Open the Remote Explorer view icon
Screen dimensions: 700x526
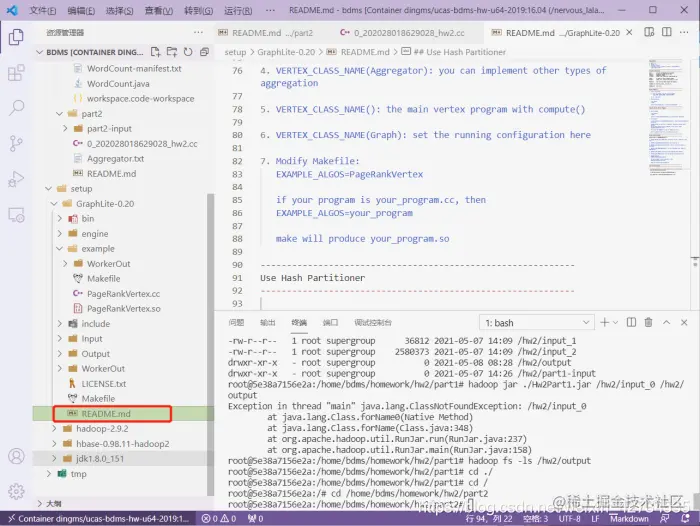pos(16,215)
